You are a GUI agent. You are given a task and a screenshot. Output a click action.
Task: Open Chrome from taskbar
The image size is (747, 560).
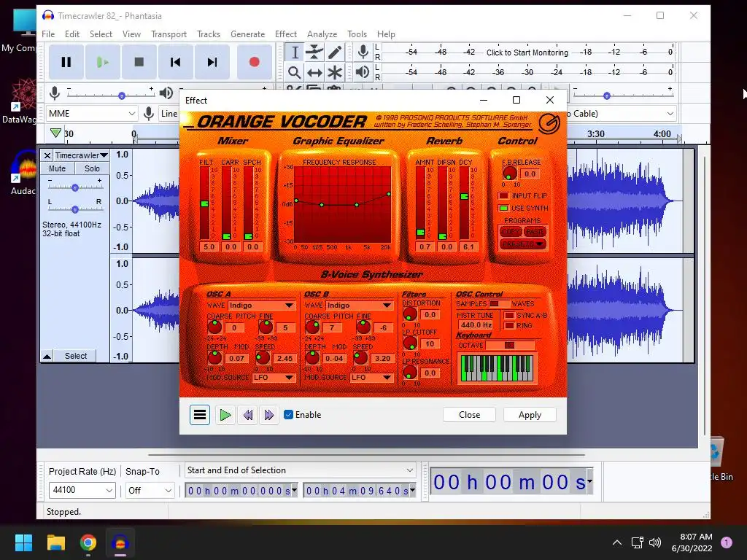88,542
